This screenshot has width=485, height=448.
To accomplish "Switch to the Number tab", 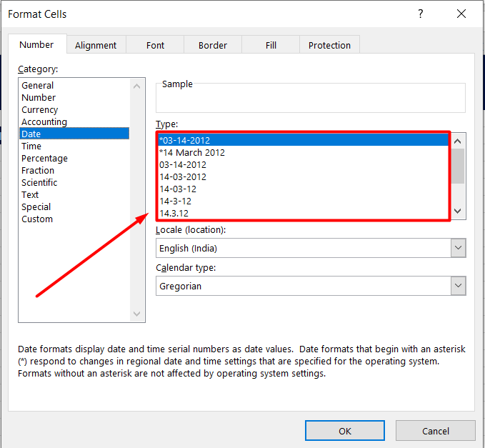I will [37, 44].
